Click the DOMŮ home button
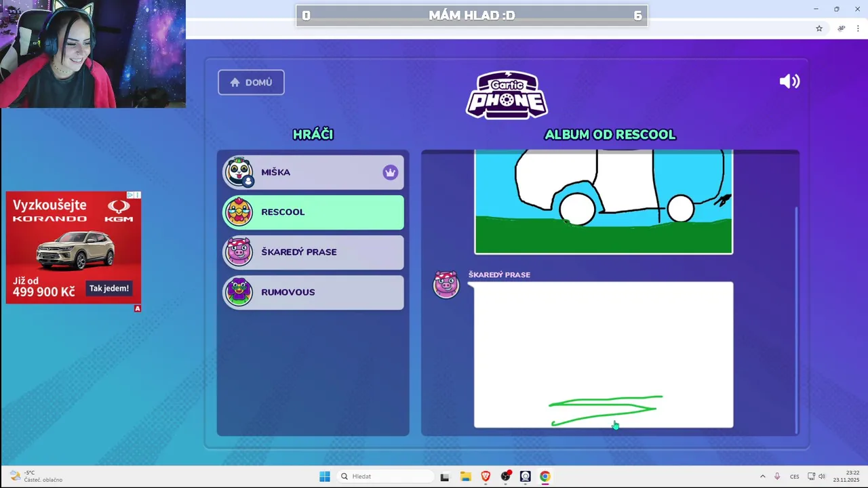The image size is (868, 488). [251, 82]
